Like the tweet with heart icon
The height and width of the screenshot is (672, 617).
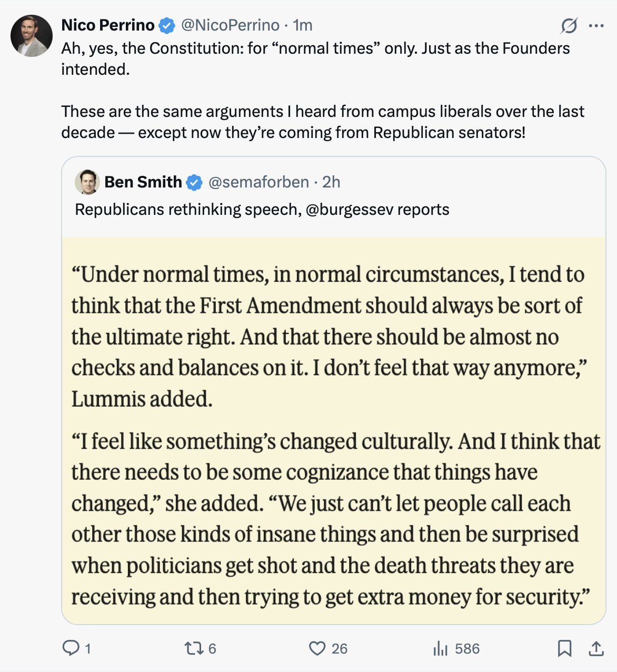pos(317,648)
